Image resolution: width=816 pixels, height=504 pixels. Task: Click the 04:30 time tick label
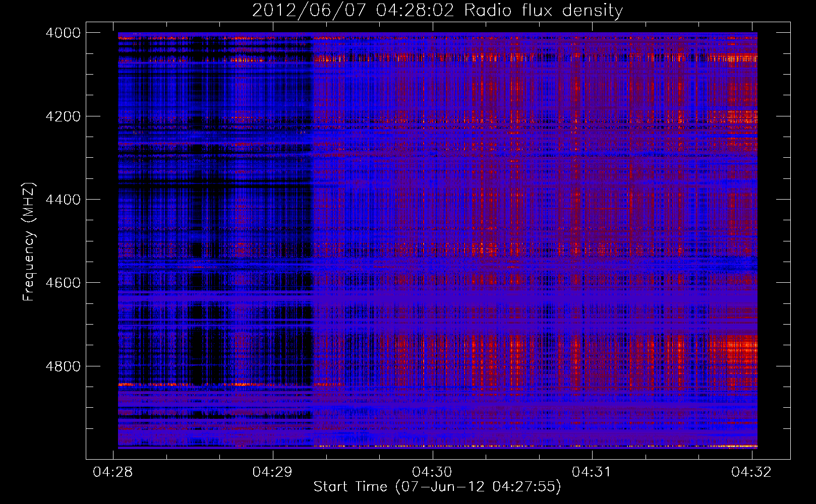432,472
